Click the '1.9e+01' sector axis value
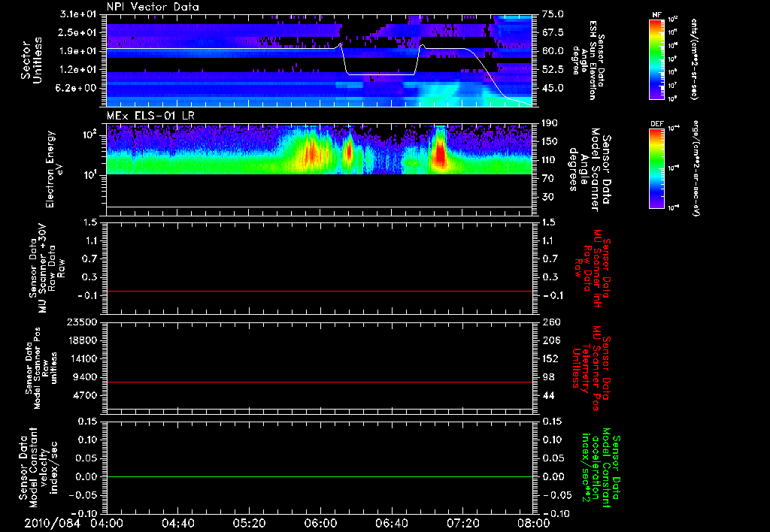Screen dimensions: 770x532 pos(80,51)
